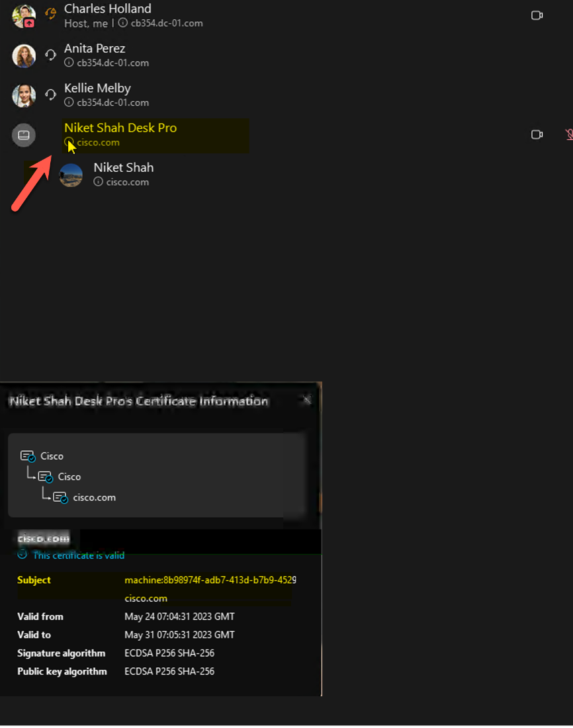Click the info icon below Niket Shah's name
This screenshot has height=728, width=573.
click(98, 182)
